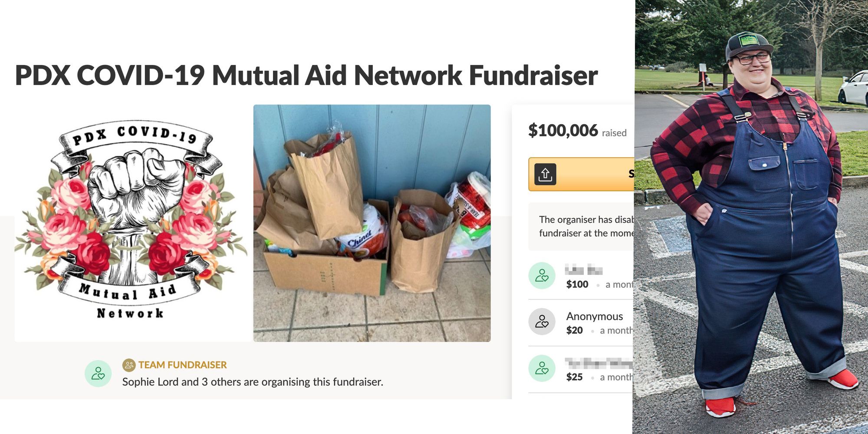Screen dimensions: 868x434
Task: Click the photo of person in overalls
Action: pyautogui.click(x=751, y=217)
